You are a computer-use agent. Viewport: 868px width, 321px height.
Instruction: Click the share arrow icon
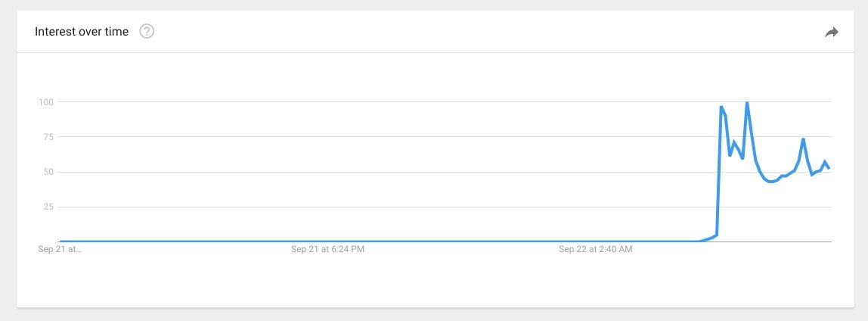(832, 32)
